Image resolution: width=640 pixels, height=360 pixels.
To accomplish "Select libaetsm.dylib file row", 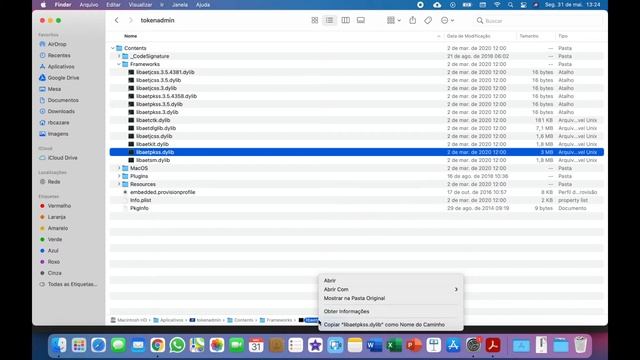I will (x=357, y=160).
